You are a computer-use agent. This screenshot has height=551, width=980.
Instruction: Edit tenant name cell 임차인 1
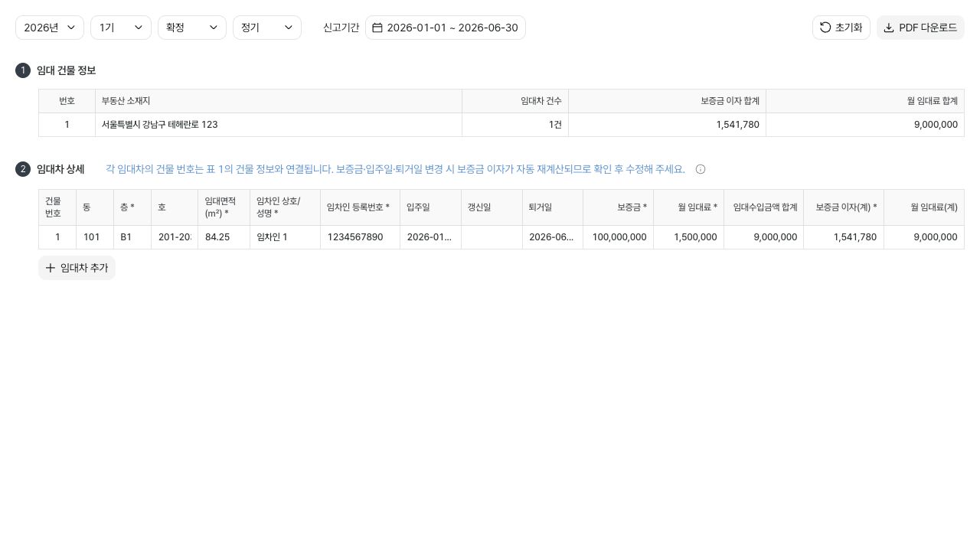tap(285, 237)
